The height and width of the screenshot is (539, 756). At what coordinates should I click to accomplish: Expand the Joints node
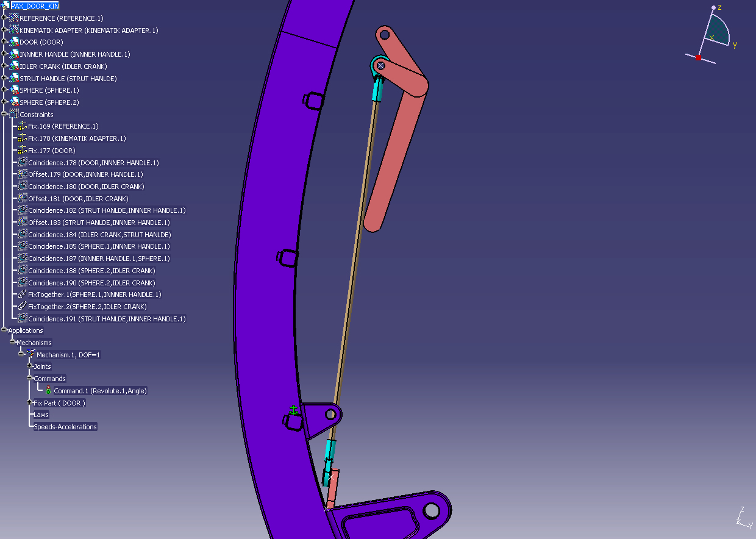pyautogui.click(x=30, y=366)
